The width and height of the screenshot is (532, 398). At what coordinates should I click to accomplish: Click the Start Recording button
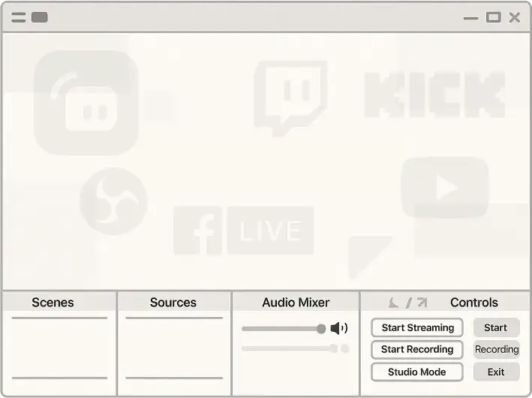pos(417,349)
